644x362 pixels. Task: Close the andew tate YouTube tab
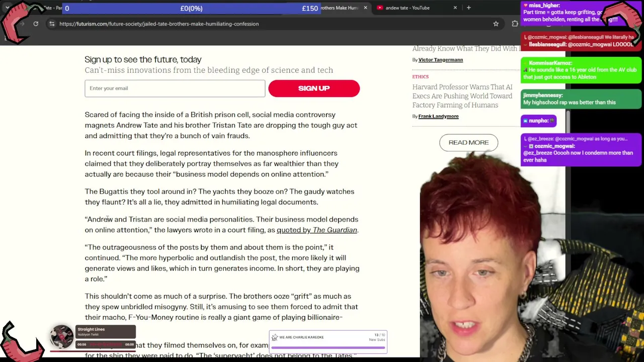pyautogui.click(x=455, y=8)
